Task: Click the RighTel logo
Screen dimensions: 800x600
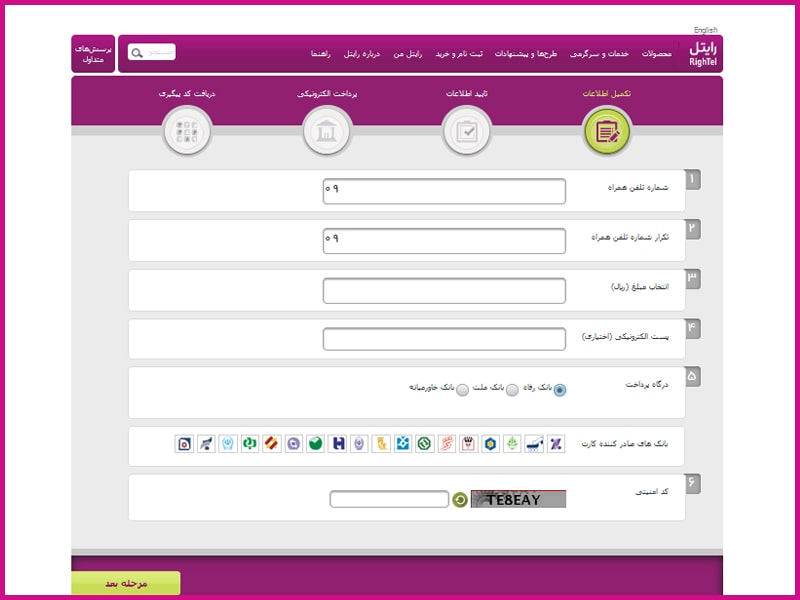Action: click(x=703, y=54)
